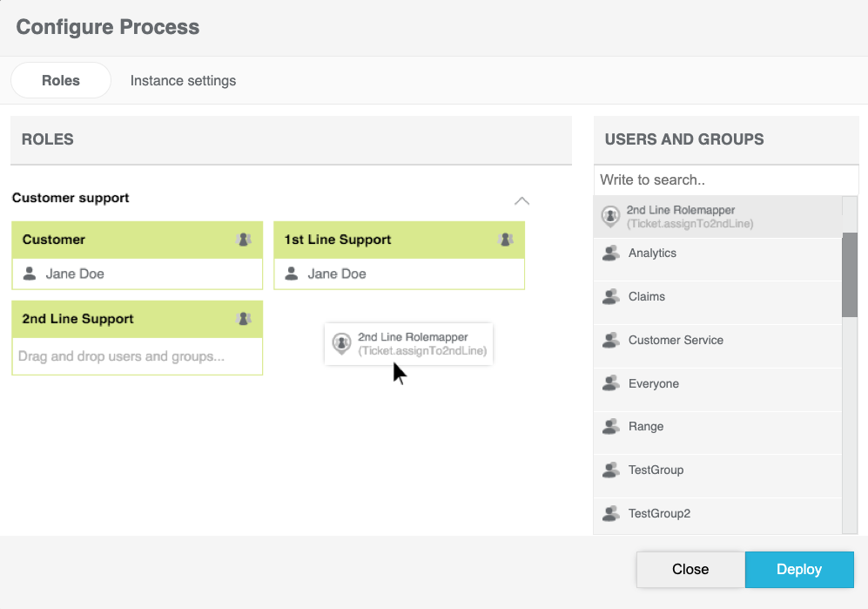Collapse the Customer support roles section

pos(521,200)
